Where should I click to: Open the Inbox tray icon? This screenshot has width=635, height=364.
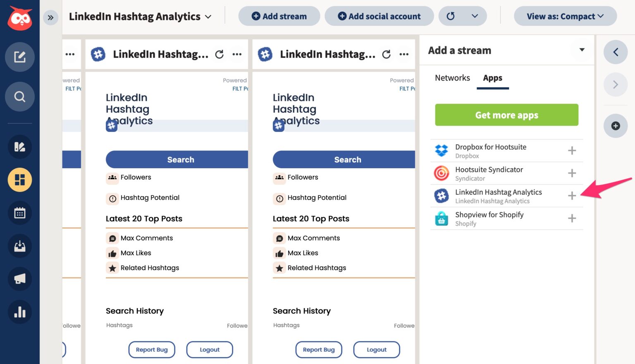(x=19, y=246)
